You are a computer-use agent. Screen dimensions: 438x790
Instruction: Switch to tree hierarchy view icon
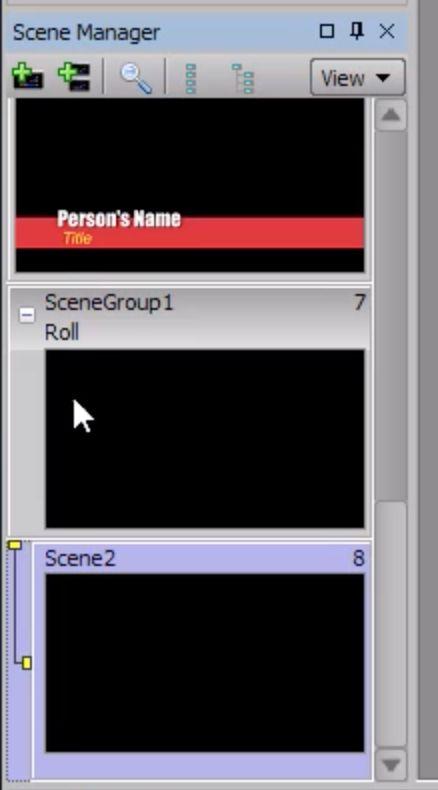243,79
